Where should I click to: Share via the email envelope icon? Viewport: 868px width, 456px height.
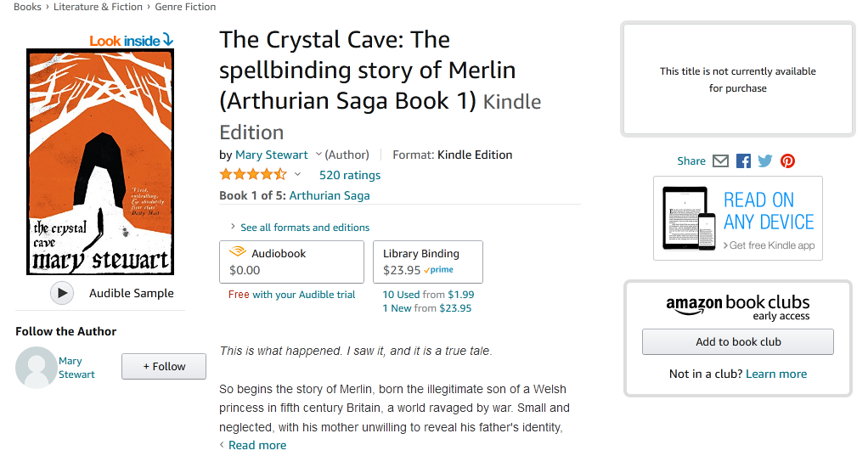(720, 160)
